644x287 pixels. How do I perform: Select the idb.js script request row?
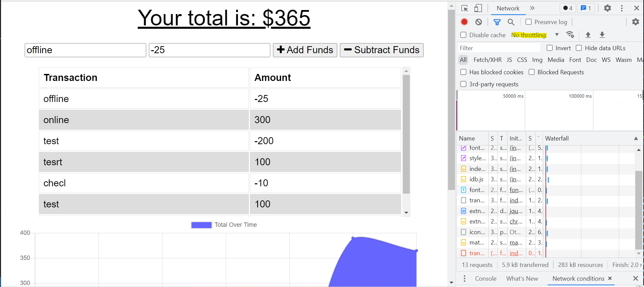(x=546, y=179)
